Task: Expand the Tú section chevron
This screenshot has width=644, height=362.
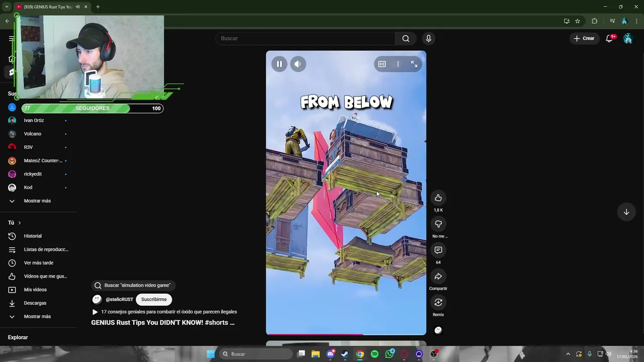Action: pyautogui.click(x=20, y=223)
